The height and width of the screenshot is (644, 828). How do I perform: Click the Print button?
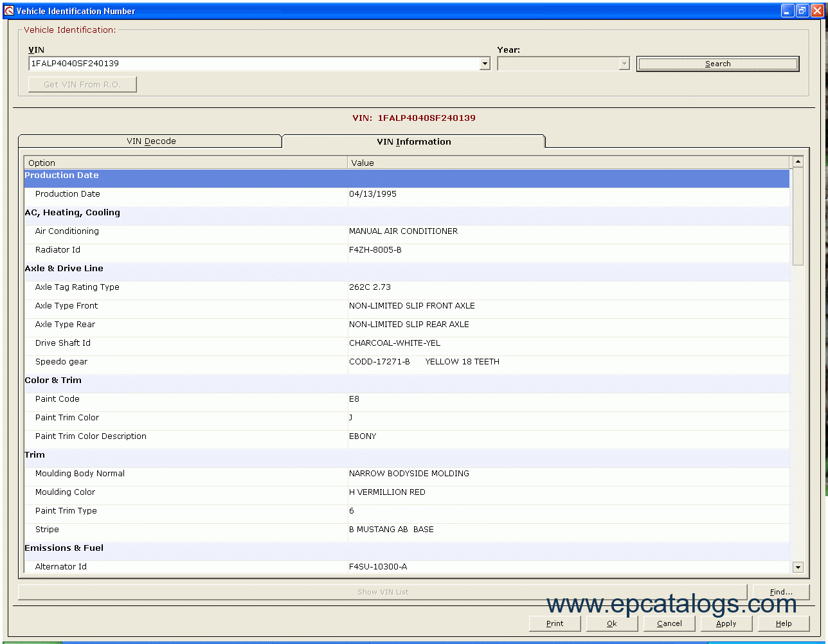[x=554, y=623]
